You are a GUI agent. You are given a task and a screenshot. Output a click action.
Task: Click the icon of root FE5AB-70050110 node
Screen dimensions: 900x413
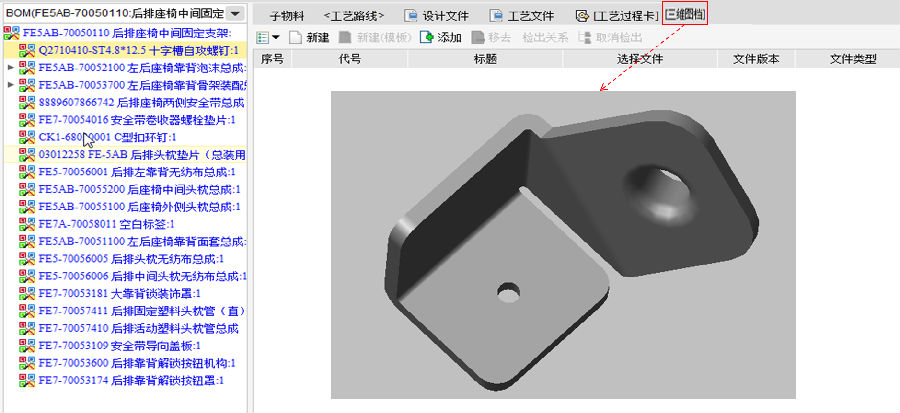coord(12,33)
